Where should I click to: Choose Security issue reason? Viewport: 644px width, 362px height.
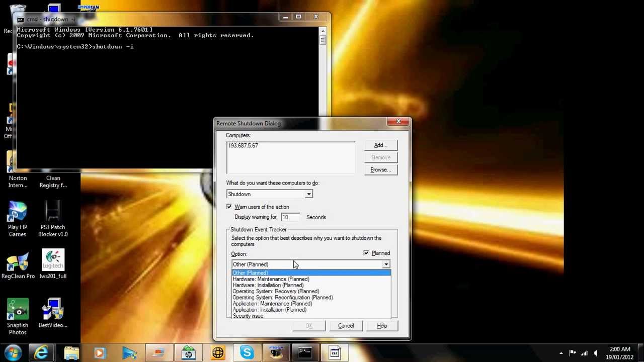click(311, 316)
